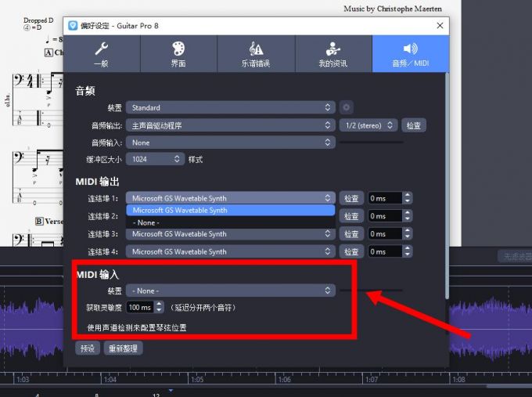Close the preferences dialog
The height and width of the screenshot is (397, 532).
pos(440,26)
